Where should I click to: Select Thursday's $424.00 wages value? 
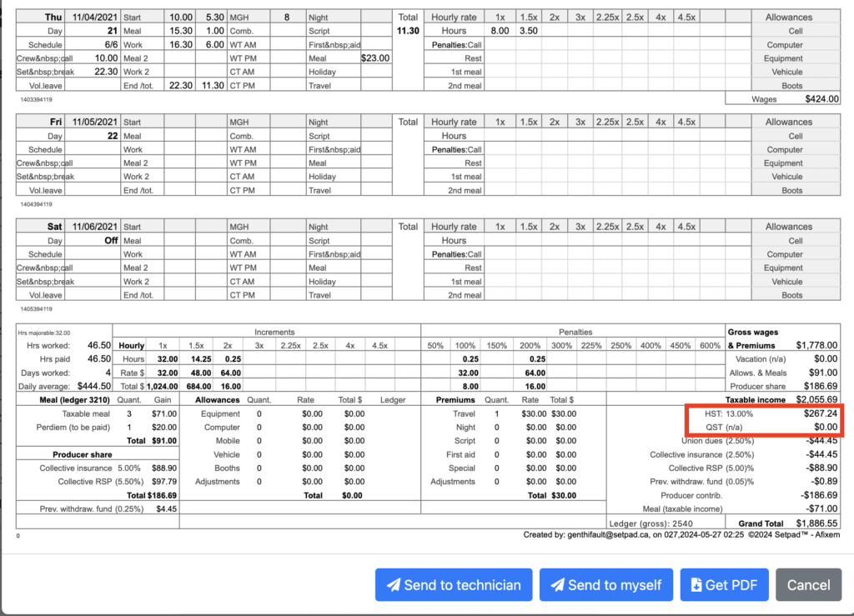[x=821, y=99]
